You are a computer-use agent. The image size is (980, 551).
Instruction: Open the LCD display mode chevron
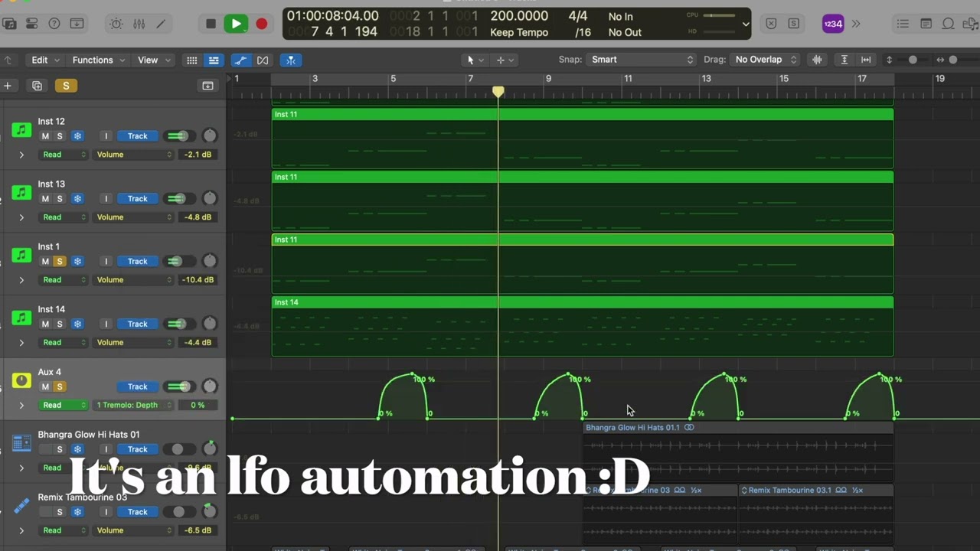(x=746, y=24)
